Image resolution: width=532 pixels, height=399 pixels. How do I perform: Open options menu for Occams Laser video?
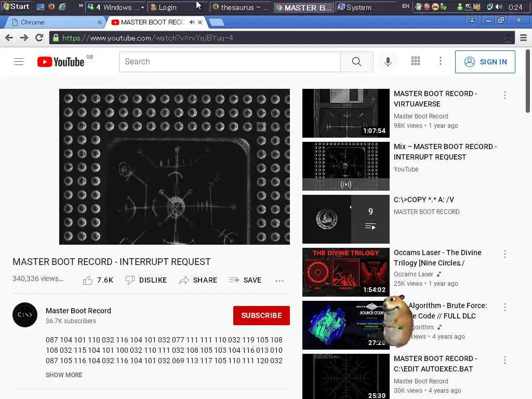(505, 254)
